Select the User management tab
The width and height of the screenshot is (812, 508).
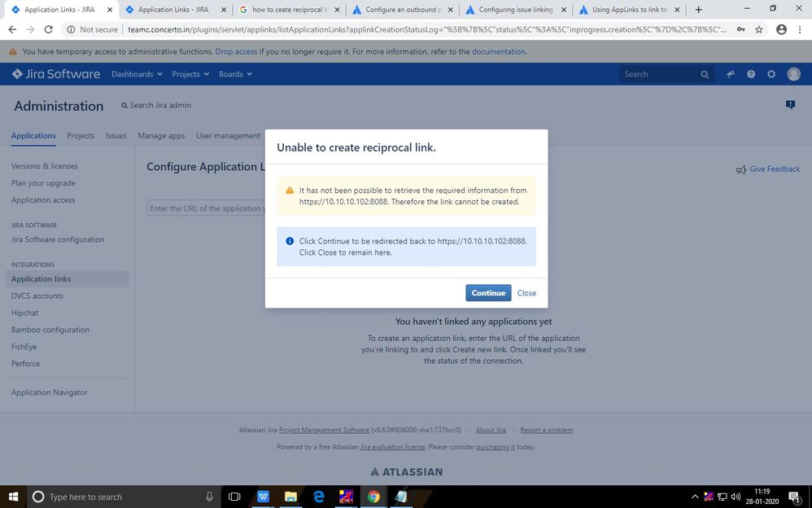point(228,136)
